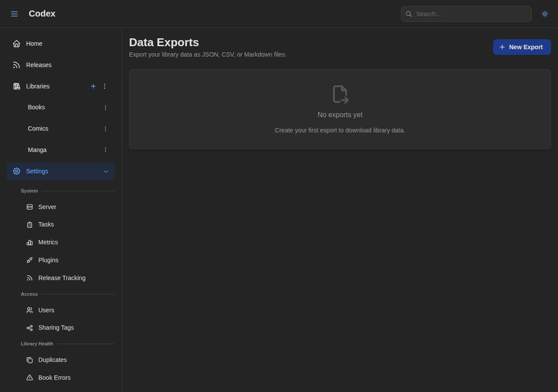Collapse Settings section with chevron
This screenshot has width=558, height=392.
point(106,171)
